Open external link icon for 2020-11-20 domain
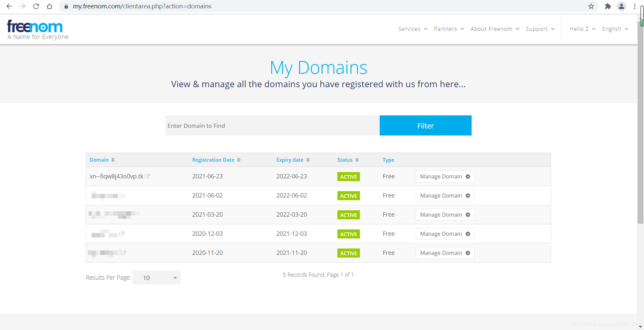 click(124, 253)
